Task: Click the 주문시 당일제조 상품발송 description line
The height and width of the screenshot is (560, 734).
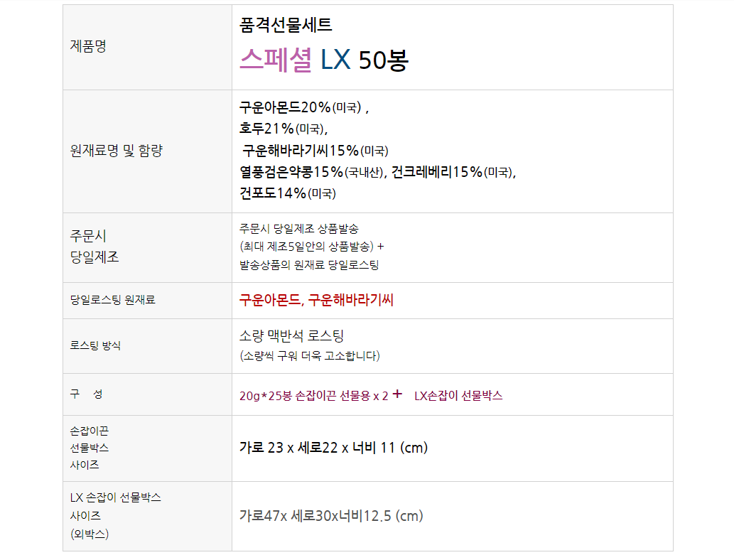Action: tap(299, 229)
